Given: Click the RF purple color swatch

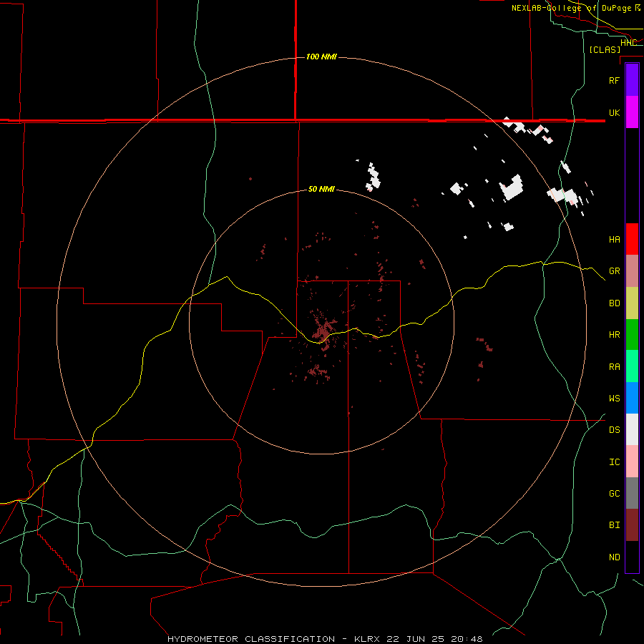Looking at the screenshot, I should 632,80.
